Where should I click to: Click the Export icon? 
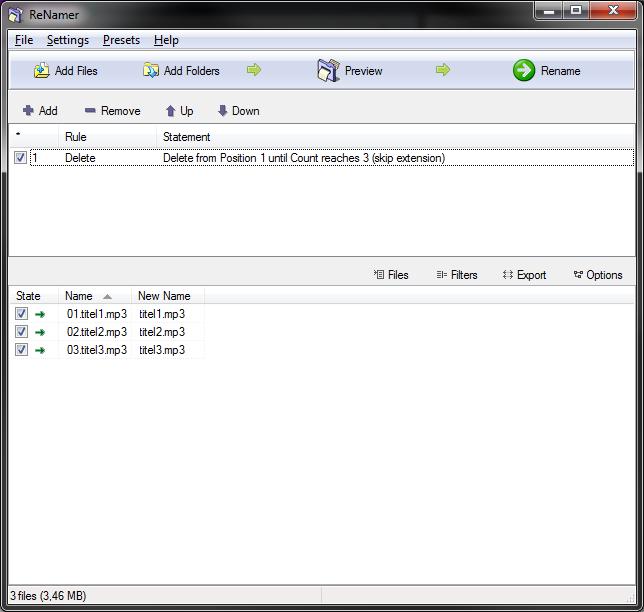[x=508, y=274]
